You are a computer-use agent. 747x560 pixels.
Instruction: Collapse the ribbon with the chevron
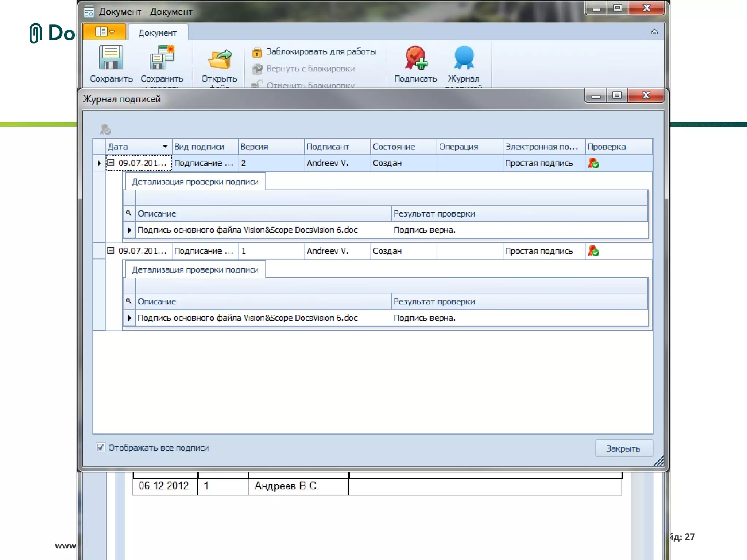654,32
